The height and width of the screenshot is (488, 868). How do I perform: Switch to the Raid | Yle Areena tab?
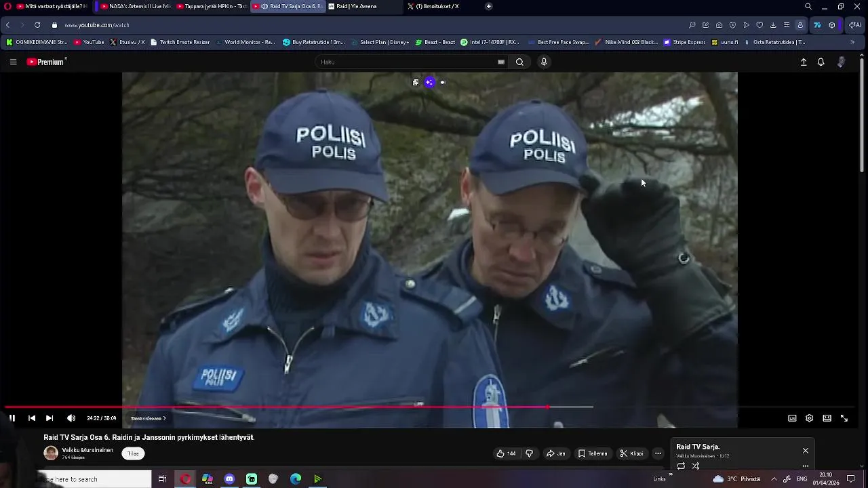coord(363,6)
